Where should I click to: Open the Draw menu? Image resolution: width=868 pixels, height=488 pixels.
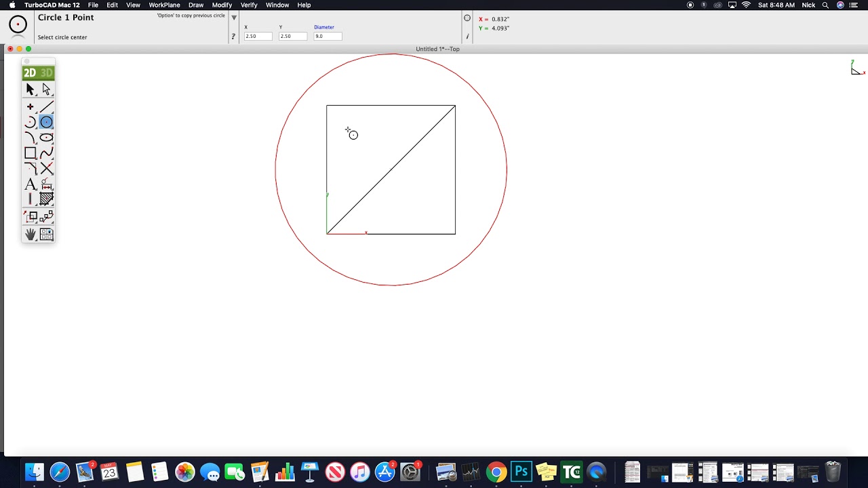coord(196,5)
